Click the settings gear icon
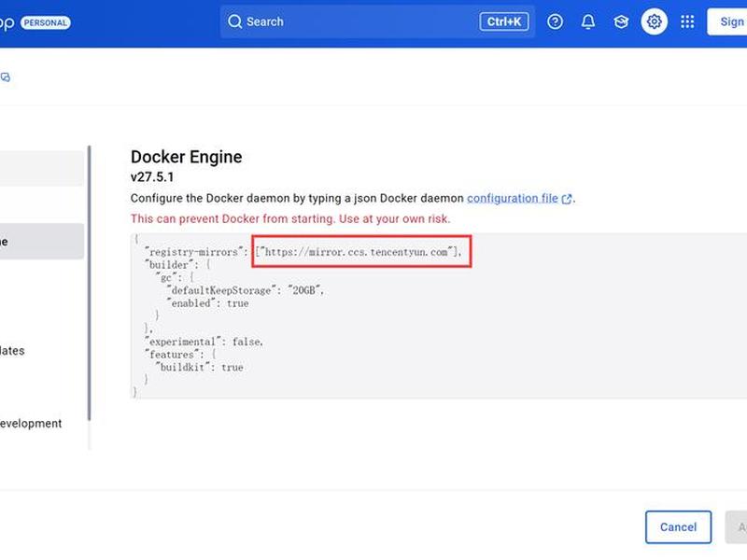The width and height of the screenshot is (747, 560). point(654,21)
